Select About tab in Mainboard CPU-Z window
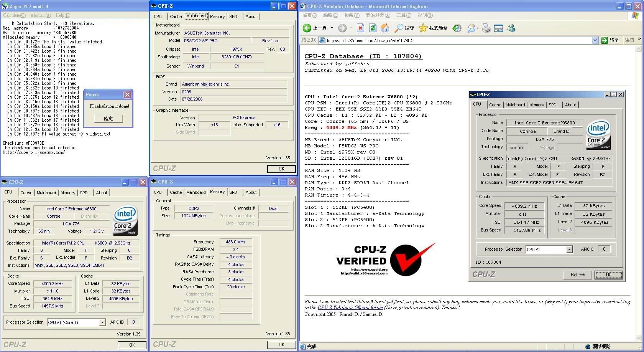The image size is (644, 352). (x=251, y=17)
